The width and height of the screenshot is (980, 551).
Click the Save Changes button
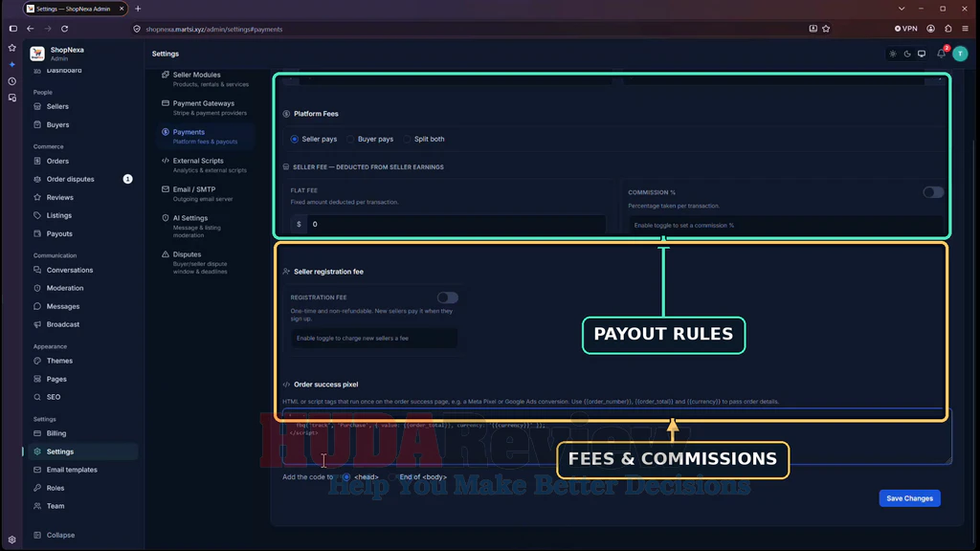click(x=909, y=498)
